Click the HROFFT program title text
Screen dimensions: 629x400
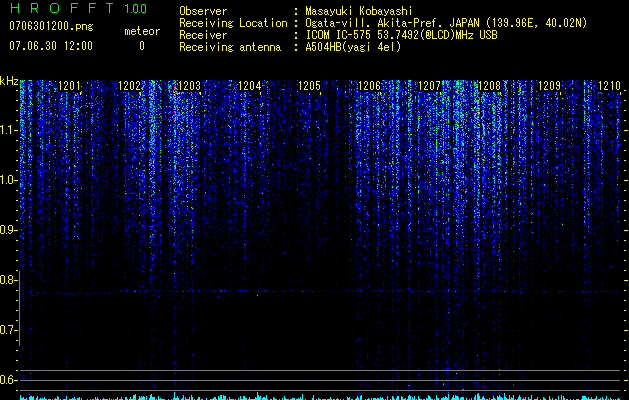[x=61, y=8]
